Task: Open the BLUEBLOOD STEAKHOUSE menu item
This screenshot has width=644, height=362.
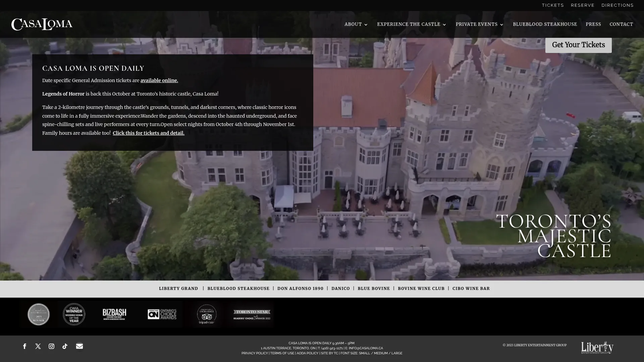Action: [545, 24]
